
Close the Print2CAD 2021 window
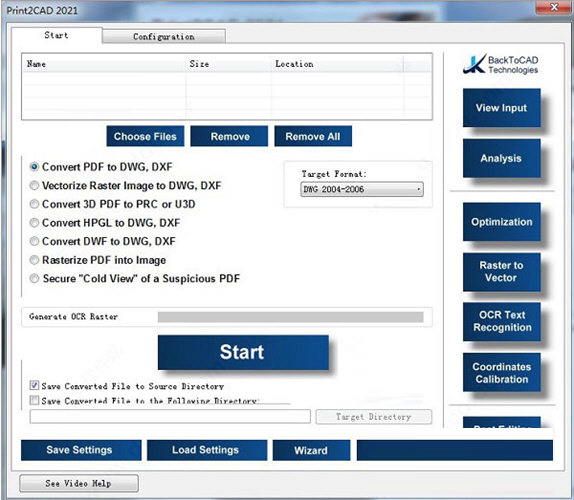[x=554, y=7]
